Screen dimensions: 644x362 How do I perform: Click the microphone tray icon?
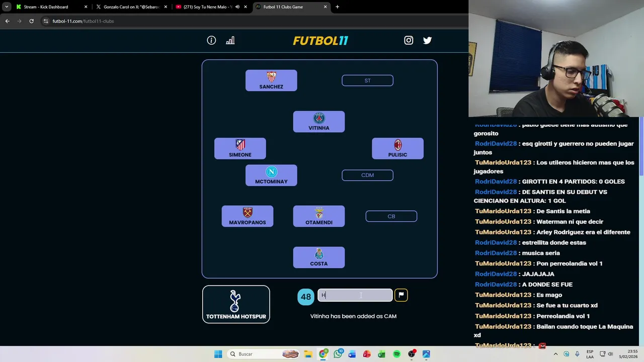(577, 354)
